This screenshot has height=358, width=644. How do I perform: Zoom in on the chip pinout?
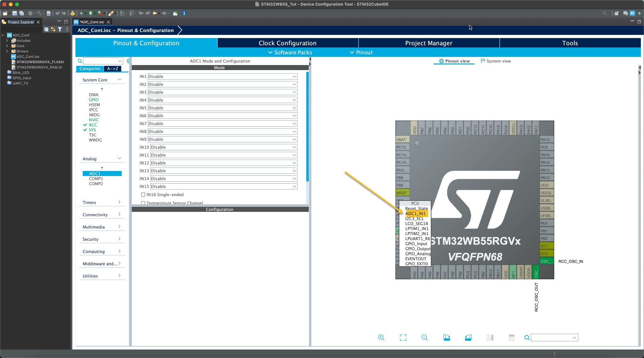coord(381,338)
